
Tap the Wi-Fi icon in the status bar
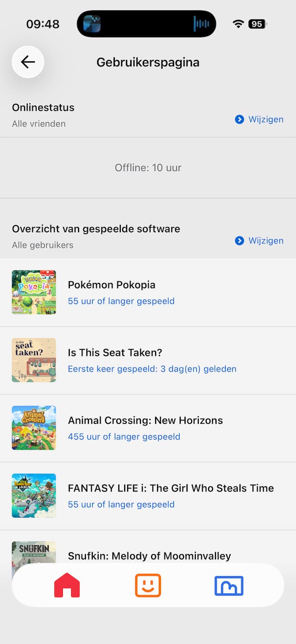click(239, 23)
